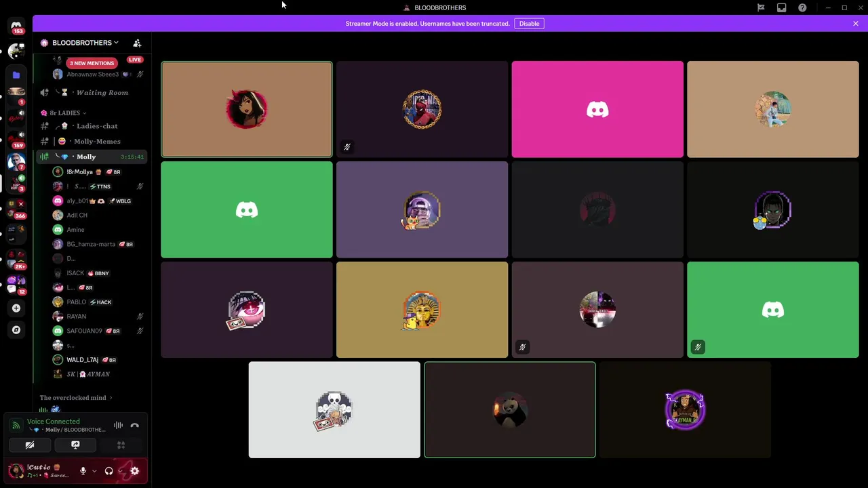Open User Settings gear icon
This screenshot has height=488, width=868.
coord(134,471)
